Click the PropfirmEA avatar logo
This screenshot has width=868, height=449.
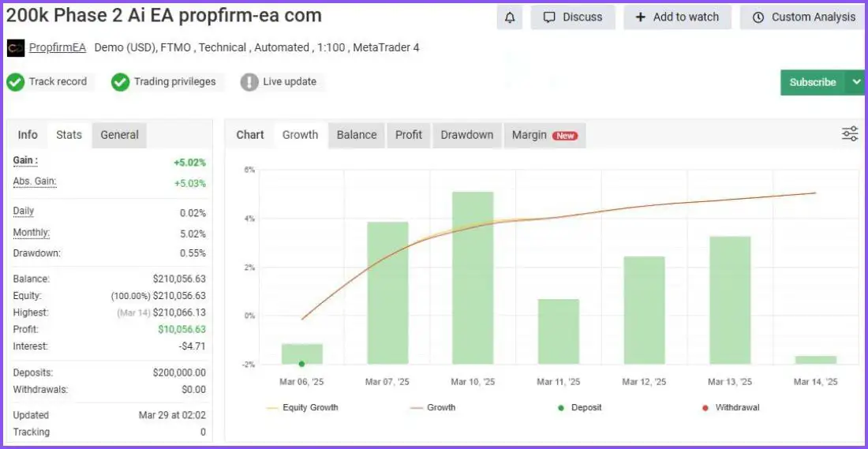pos(16,48)
